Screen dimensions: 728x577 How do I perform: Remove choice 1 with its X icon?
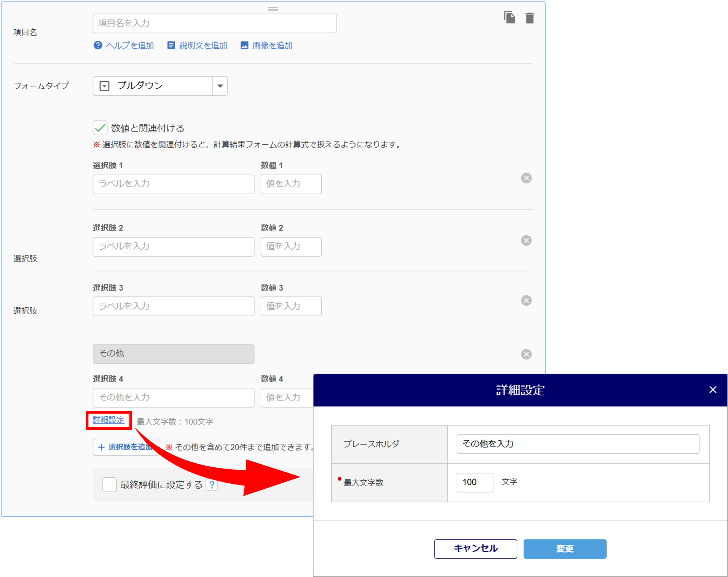526,178
